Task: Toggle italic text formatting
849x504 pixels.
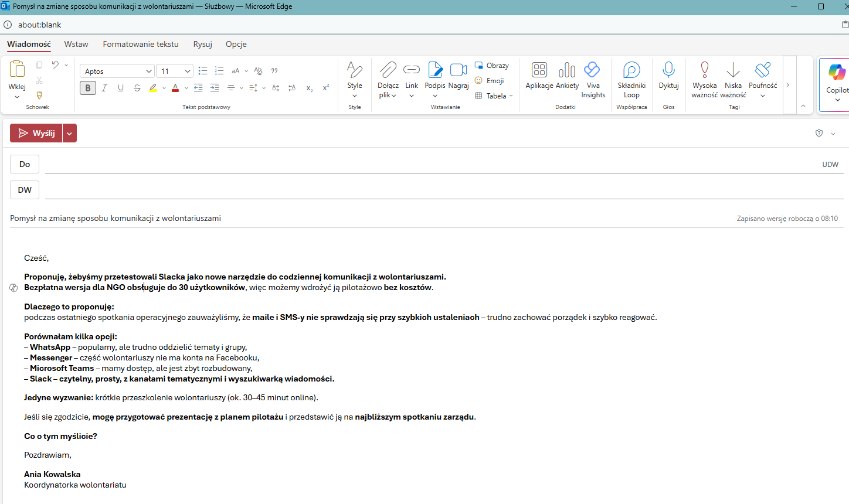Action: pos(104,88)
